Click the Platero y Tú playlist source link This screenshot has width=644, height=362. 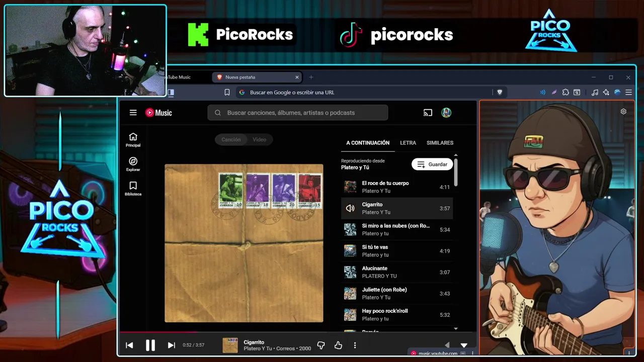[x=355, y=167]
